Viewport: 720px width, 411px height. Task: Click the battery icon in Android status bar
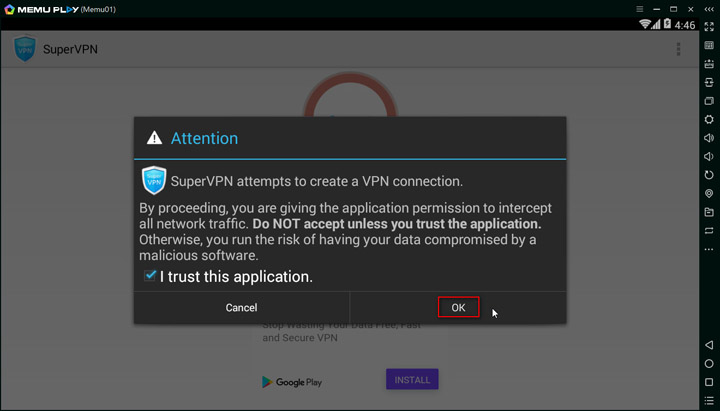pyautogui.click(x=667, y=24)
